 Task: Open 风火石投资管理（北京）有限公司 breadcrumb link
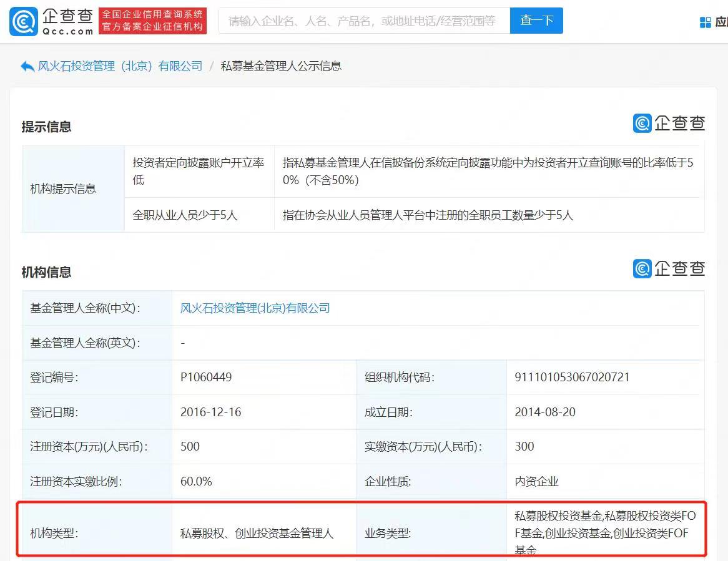pos(121,66)
